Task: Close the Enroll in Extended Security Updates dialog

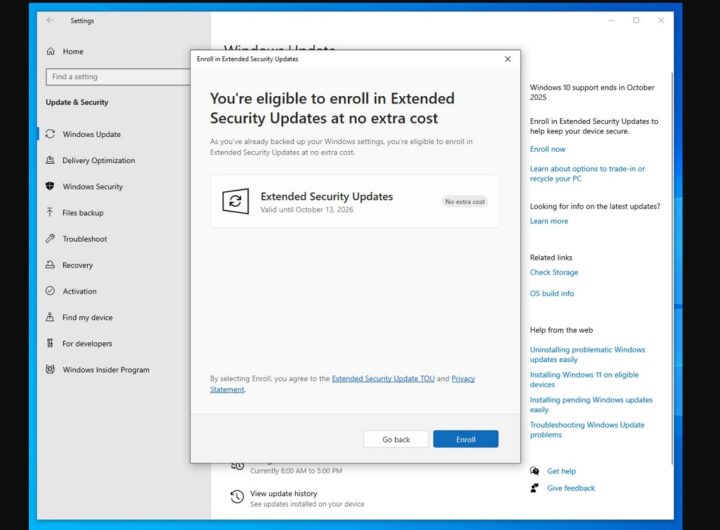Action: 507,59
